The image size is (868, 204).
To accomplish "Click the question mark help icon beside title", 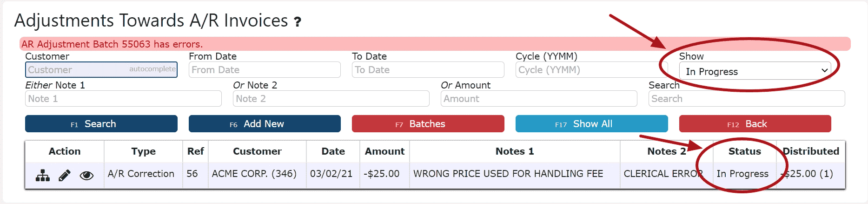I will 298,21.
